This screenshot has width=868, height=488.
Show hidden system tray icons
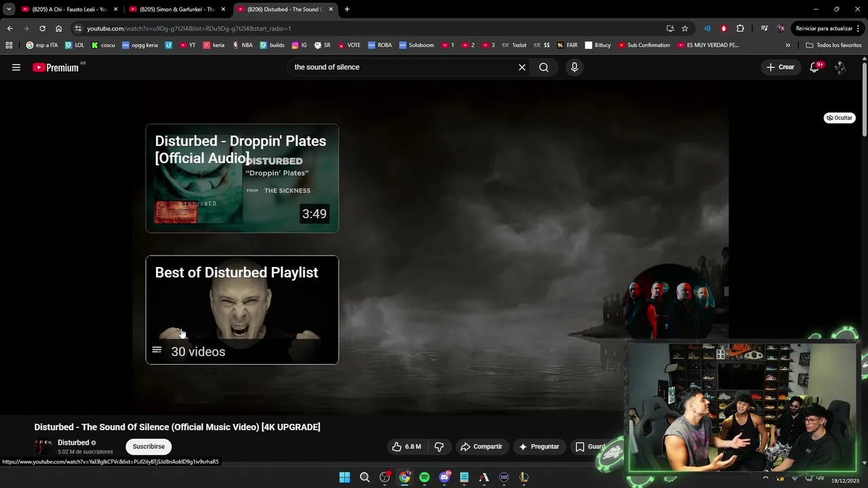(766, 477)
